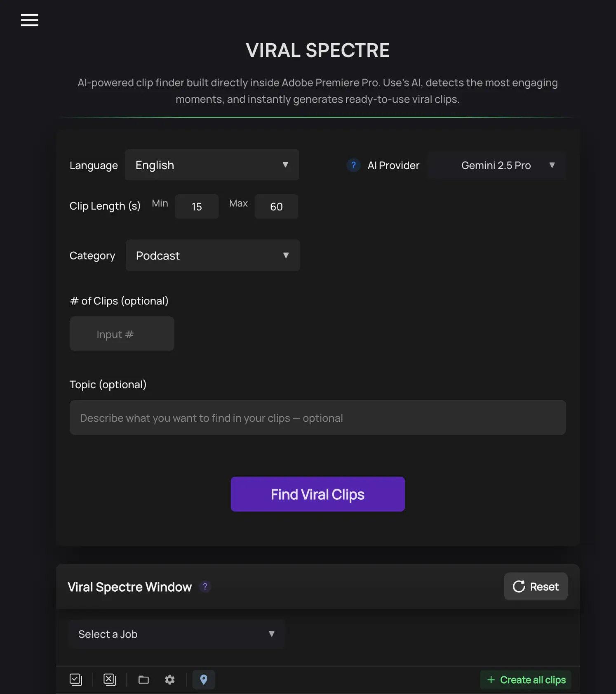Click the select-all clips icon
The height and width of the screenshot is (694, 616).
76,680
